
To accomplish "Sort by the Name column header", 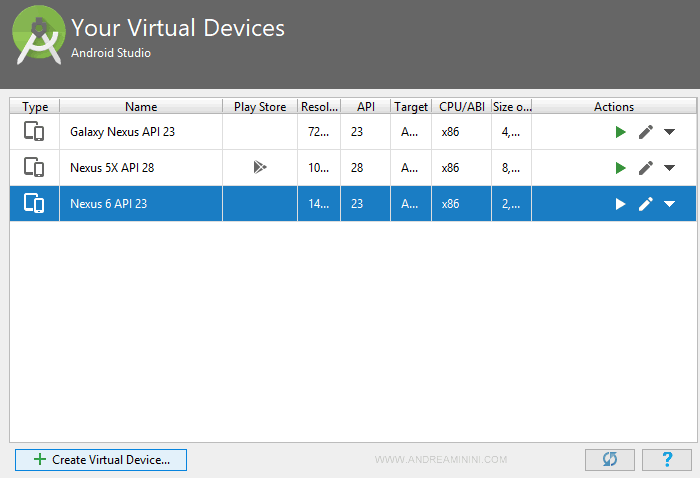I will coord(141,107).
